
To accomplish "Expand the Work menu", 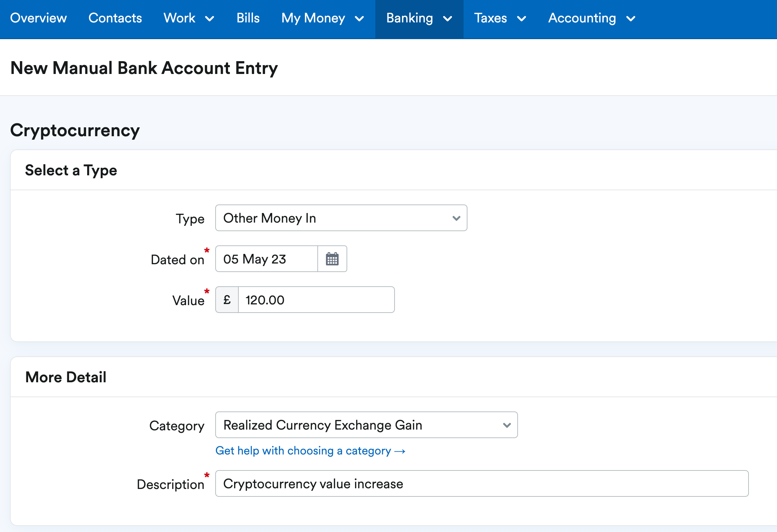I will [x=189, y=18].
